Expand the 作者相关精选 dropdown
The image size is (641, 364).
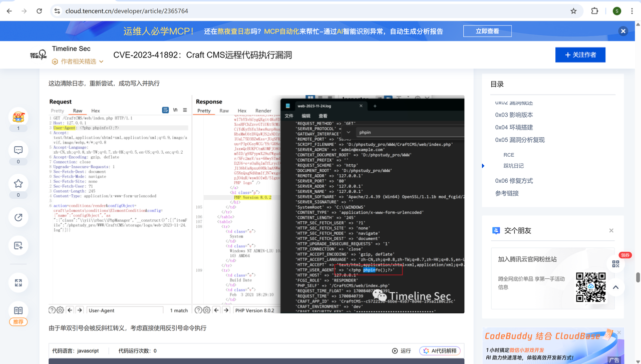78,62
